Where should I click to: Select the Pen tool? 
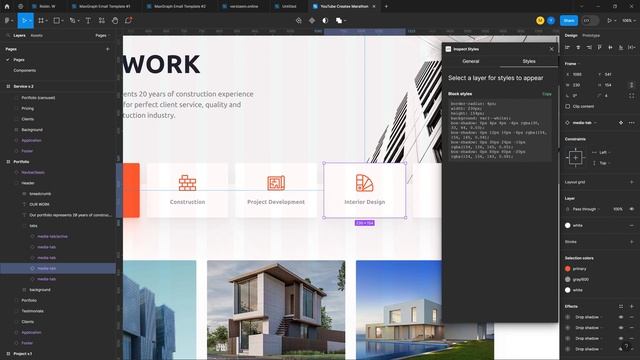[73, 20]
